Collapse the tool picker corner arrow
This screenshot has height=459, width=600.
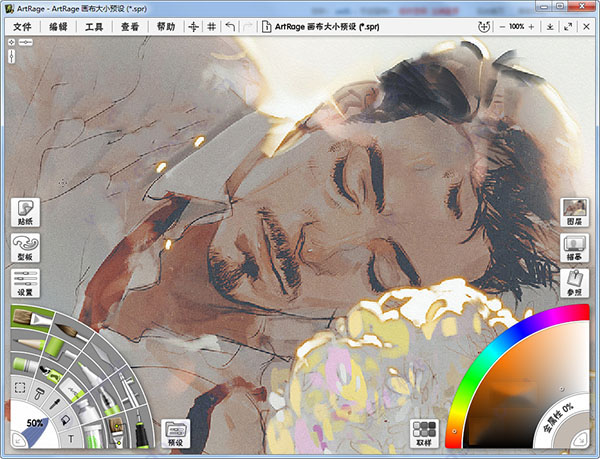pos(17,440)
